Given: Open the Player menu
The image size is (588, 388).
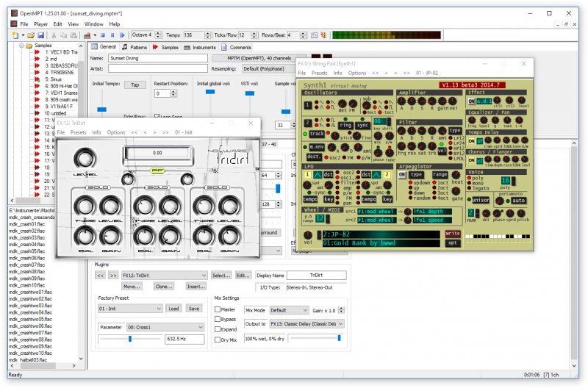Looking at the screenshot, I should 40,24.
